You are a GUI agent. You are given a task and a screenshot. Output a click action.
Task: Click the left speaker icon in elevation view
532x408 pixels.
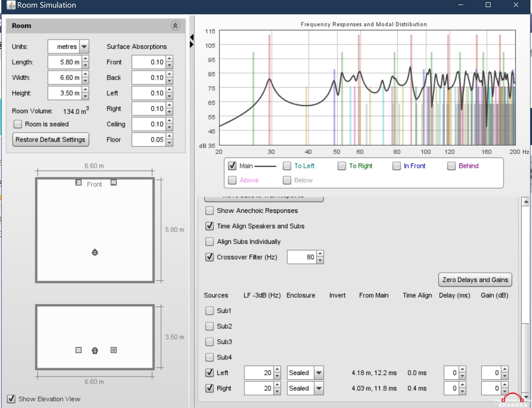(78, 350)
